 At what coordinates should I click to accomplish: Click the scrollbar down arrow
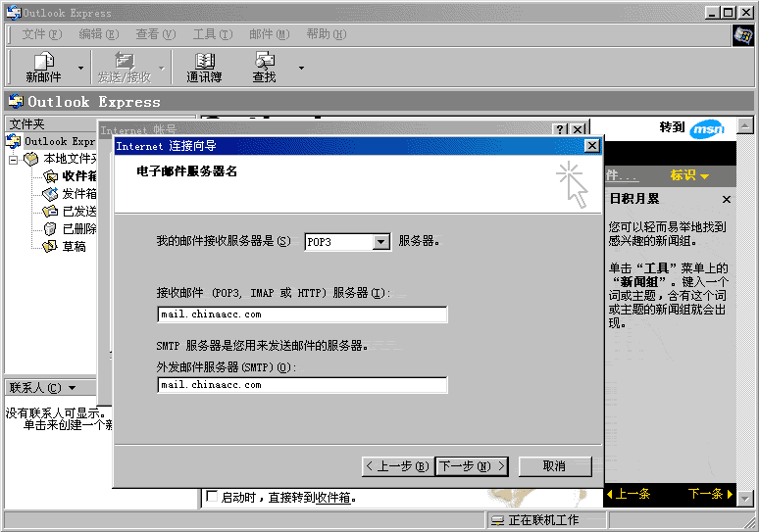[x=745, y=498]
